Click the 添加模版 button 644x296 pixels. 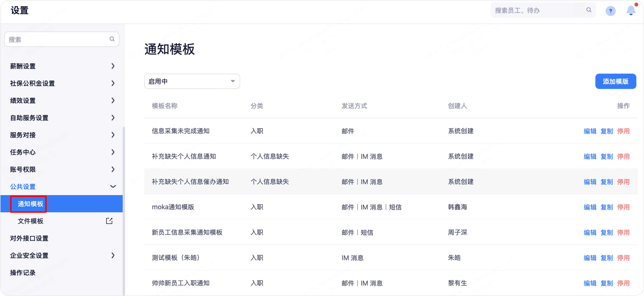(x=615, y=81)
